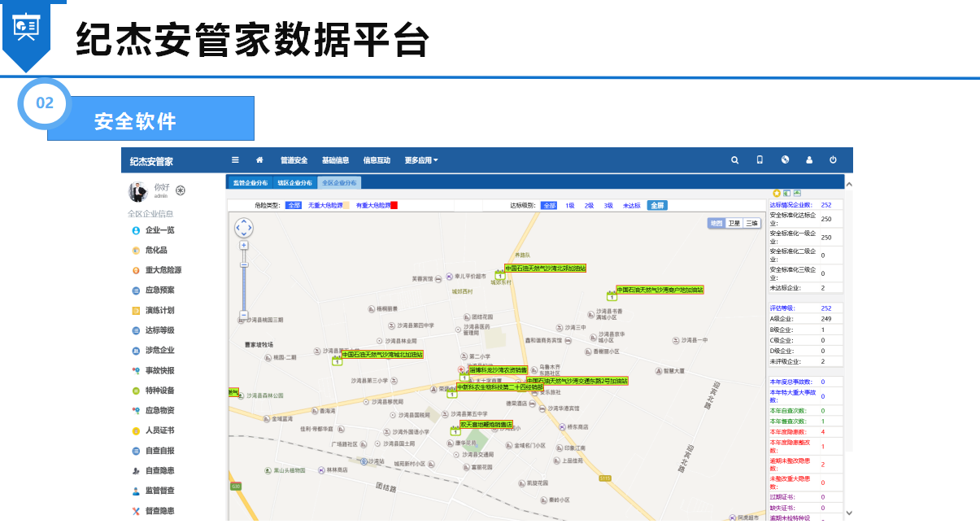Click the 评估等级 statistic heading
The width and height of the screenshot is (980, 524).
[x=782, y=308]
